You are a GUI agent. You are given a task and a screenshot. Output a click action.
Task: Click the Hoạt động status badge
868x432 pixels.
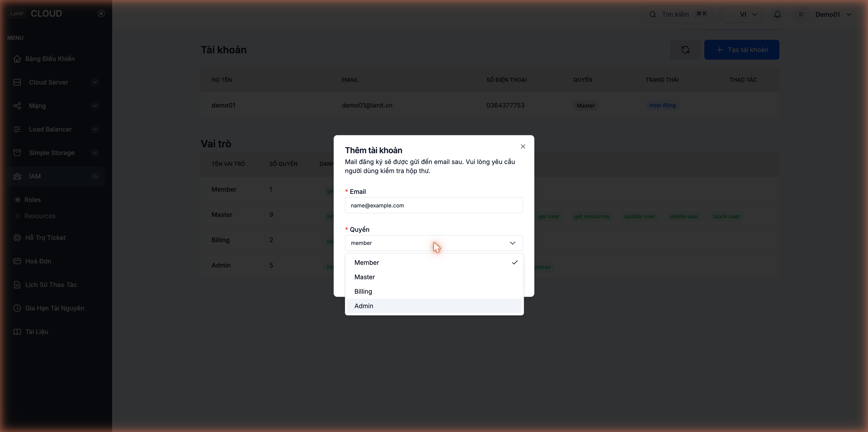point(662,105)
